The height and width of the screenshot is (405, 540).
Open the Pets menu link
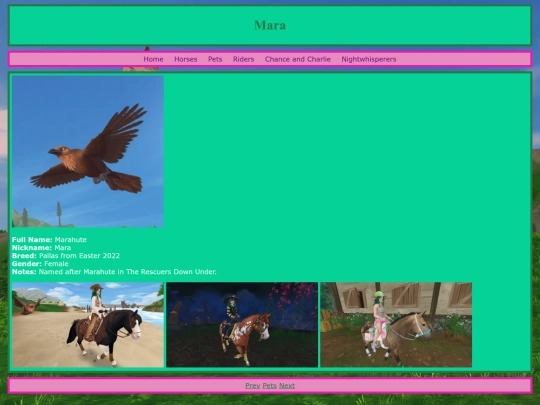pyautogui.click(x=215, y=59)
